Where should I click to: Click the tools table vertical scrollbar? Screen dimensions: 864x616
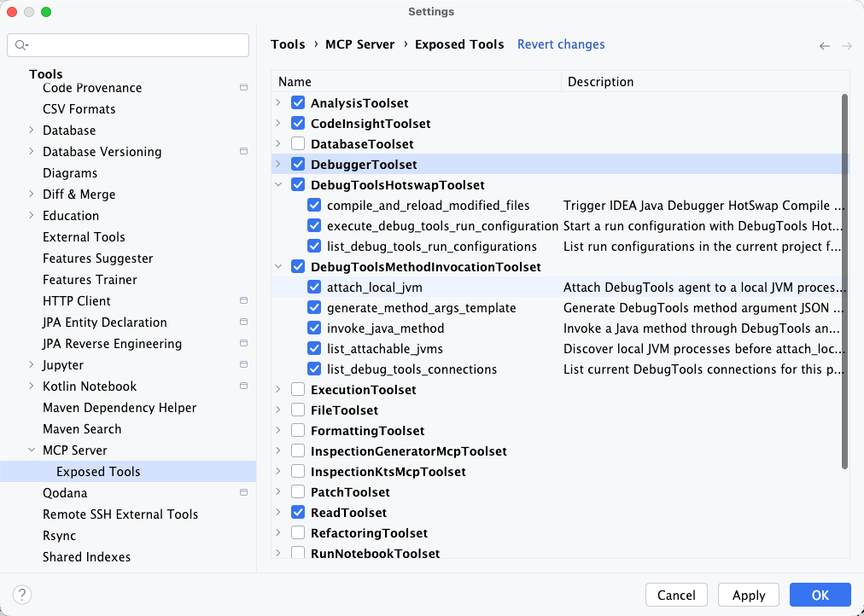844,282
